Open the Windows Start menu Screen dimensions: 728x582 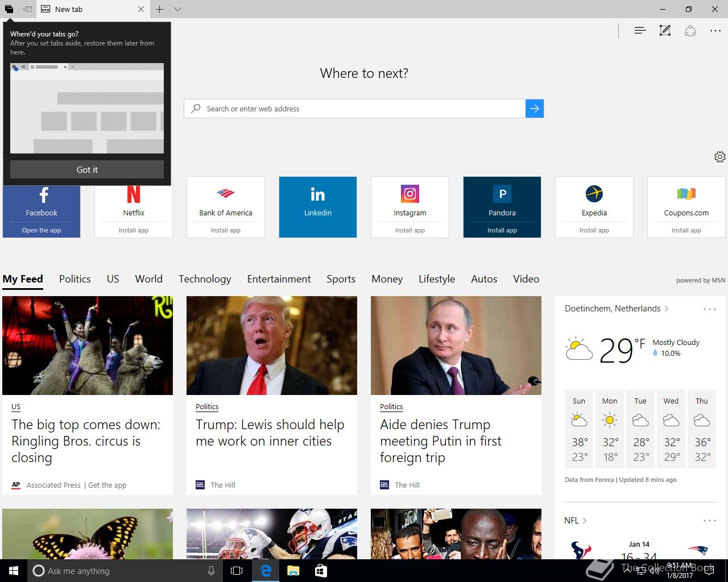click(x=14, y=571)
